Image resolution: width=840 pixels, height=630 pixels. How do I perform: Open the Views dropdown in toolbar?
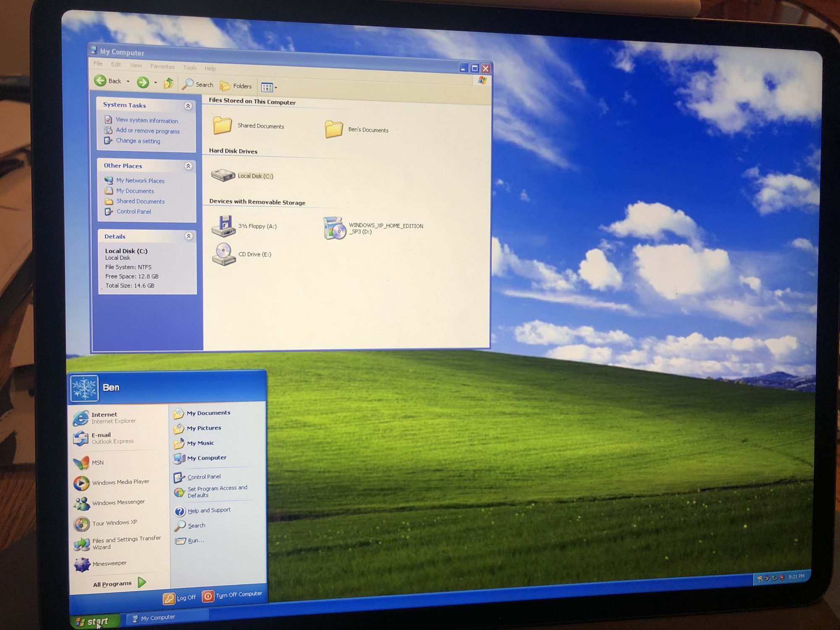[269, 87]
